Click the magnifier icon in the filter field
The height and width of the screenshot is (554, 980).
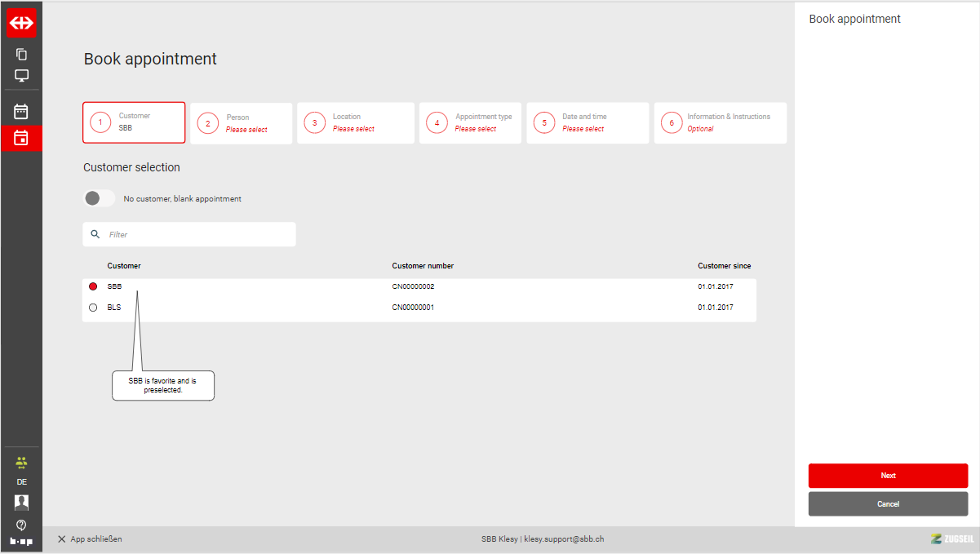95,234
